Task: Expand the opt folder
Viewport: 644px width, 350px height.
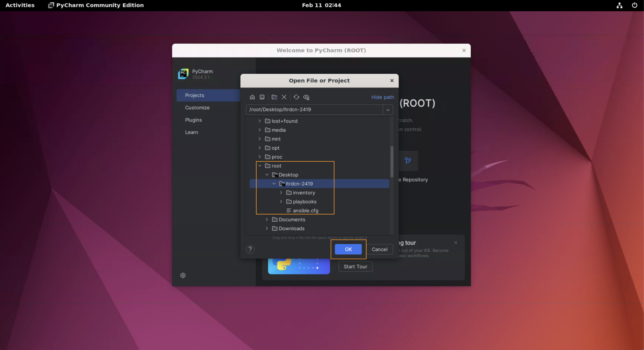Action: (x=260, y=148)
